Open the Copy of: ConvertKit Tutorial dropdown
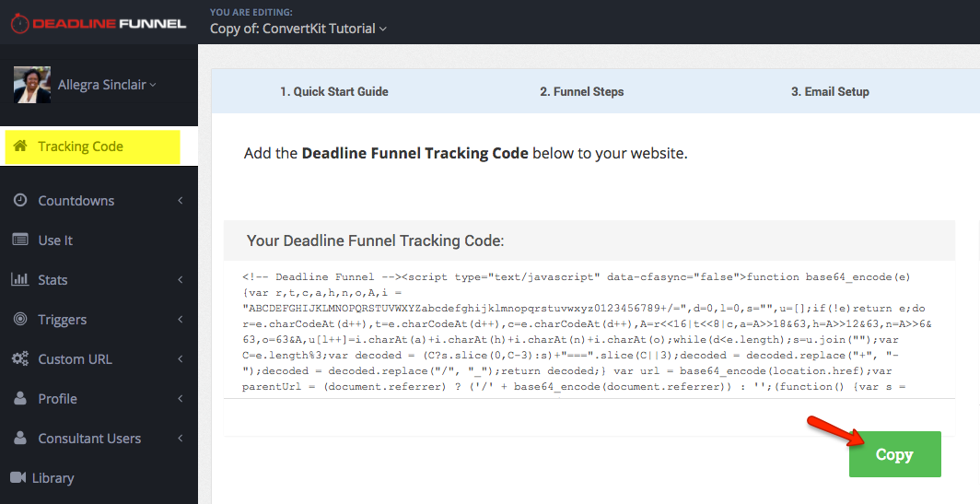This screenshot has height=504, width=980. tap(298, 29)
